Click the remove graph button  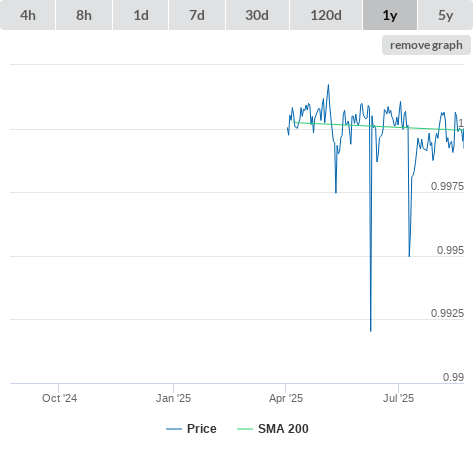point(426,45)
